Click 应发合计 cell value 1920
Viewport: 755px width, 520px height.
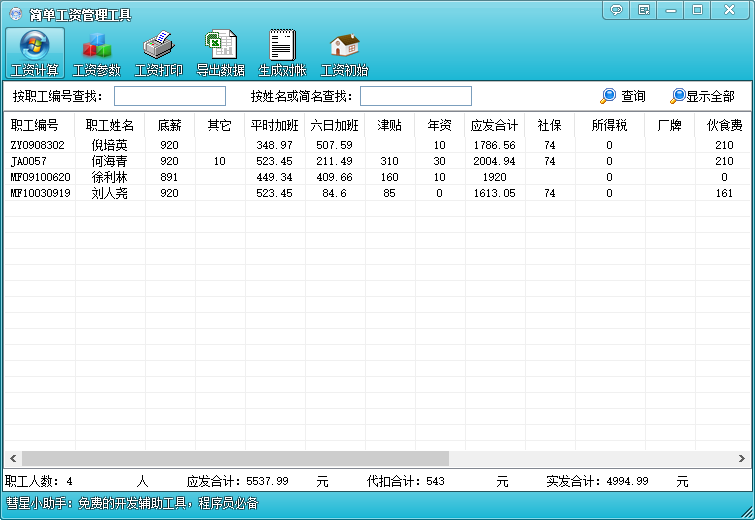point(495,177)
